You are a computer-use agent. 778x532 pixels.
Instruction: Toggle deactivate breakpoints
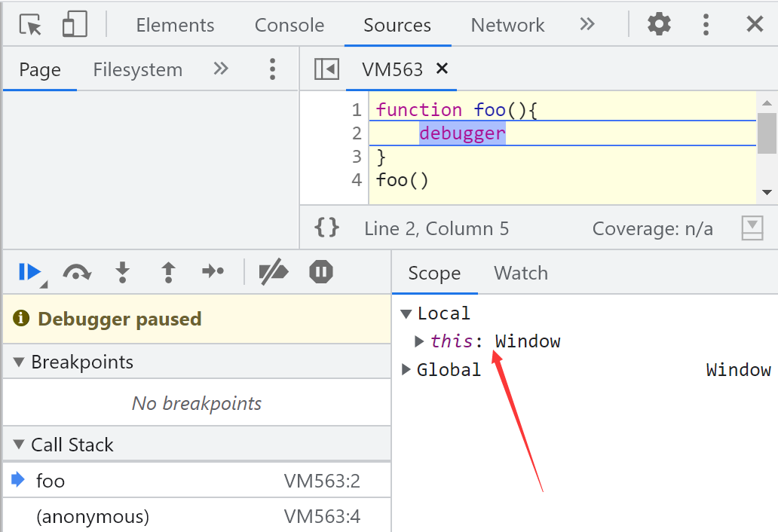pyautogui.click(x=273, y=272)
